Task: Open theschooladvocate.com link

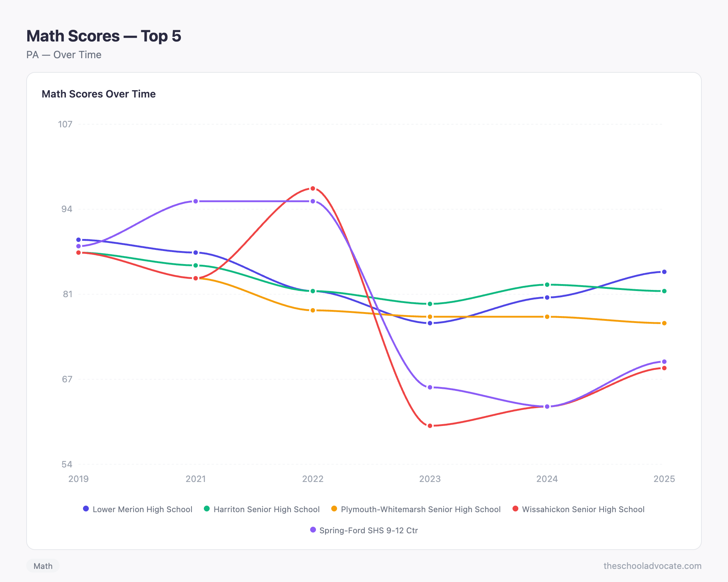Action: pos(652,566)
